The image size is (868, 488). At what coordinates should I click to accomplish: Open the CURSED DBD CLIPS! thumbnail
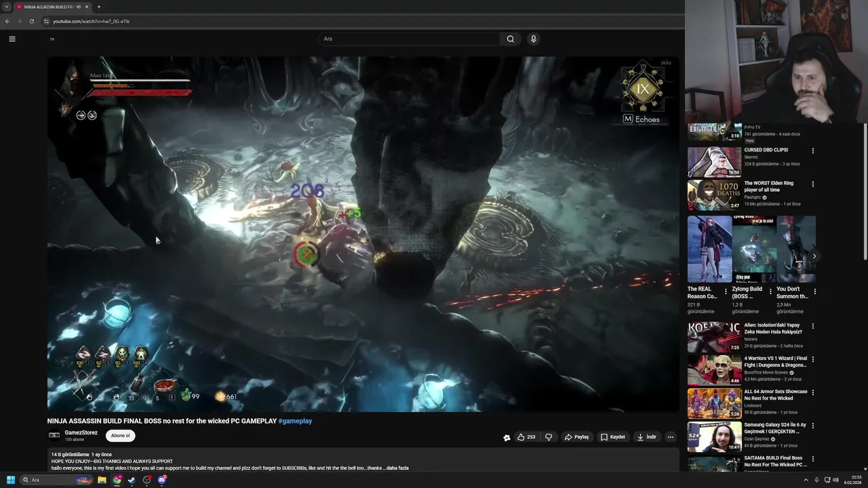pyautogui.click(x=714, y=162)
